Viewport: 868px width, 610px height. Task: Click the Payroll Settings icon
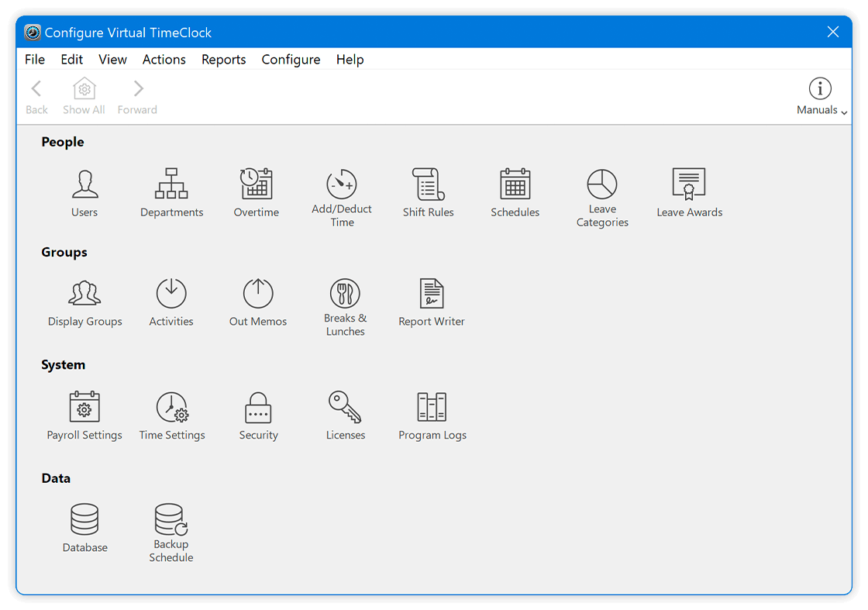[84, 407]
